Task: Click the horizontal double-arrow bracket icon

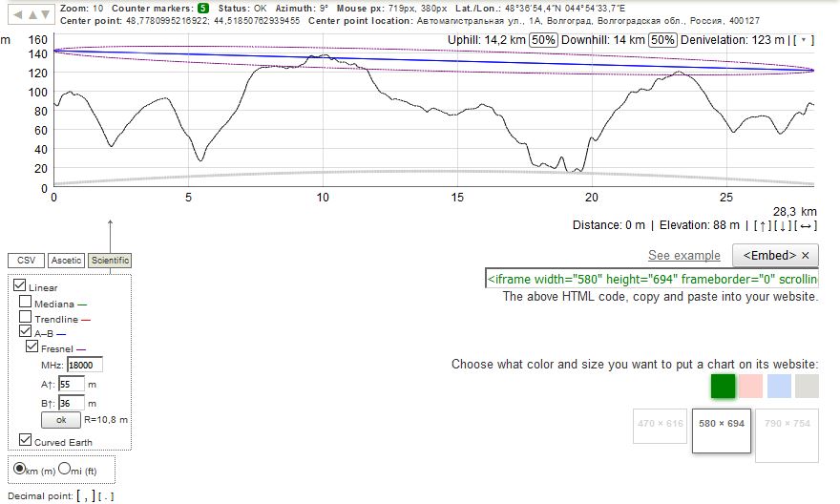Action: click(807, 225)
